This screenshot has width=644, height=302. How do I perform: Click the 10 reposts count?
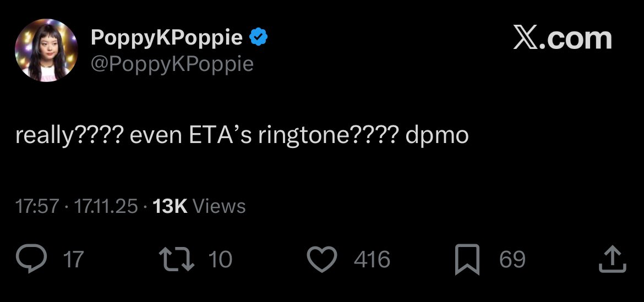pos(220,260)
